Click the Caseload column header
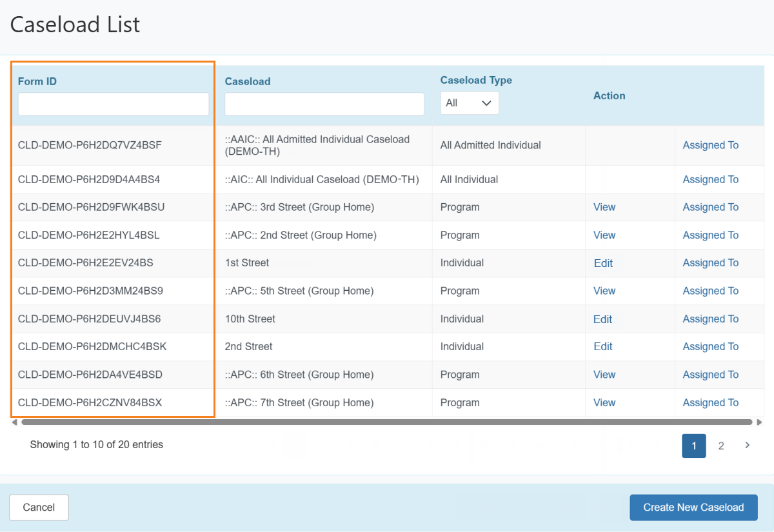Screen dimensions: 774x532 (248, 81)
